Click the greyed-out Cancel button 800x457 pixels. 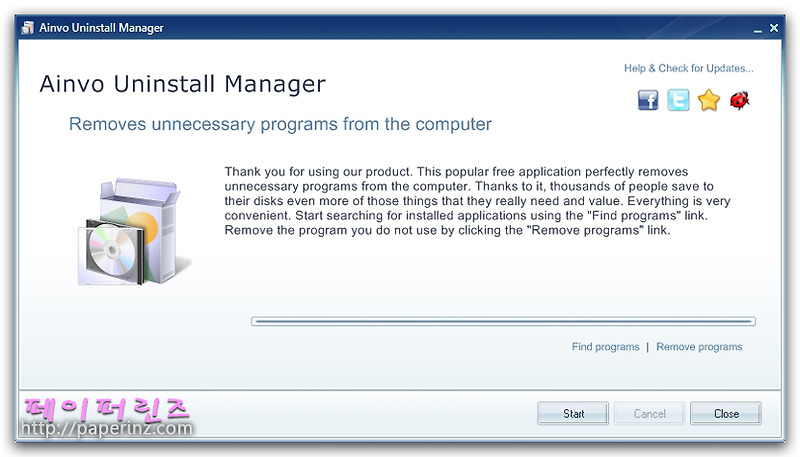649,414
